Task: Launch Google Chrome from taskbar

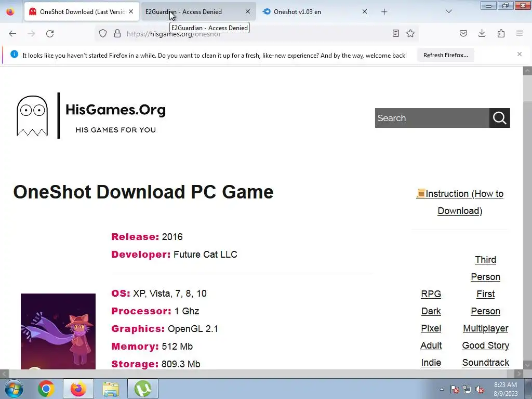Action: pos(46,389)
